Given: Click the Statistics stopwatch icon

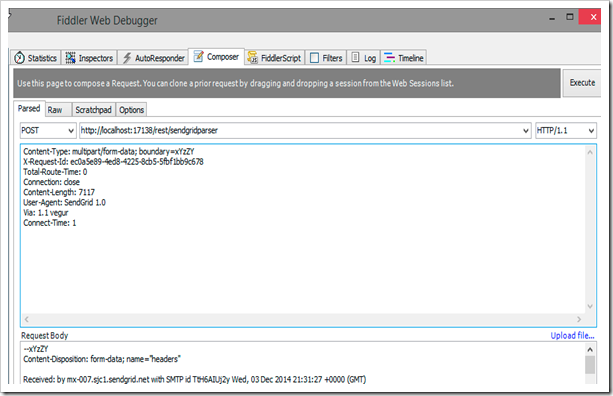Looking at the screenshot, I should coord(19,58).
